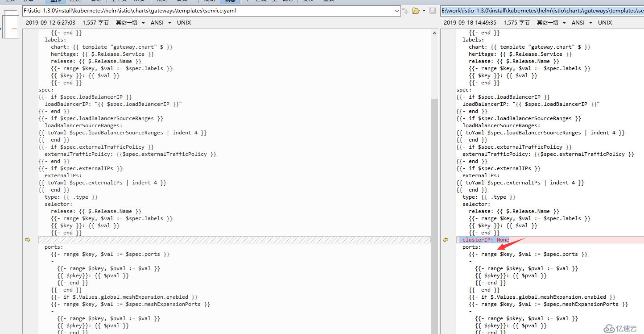
Task: Click right pane timestamp 2019-09-18 14:49:35
Action: 470,22
